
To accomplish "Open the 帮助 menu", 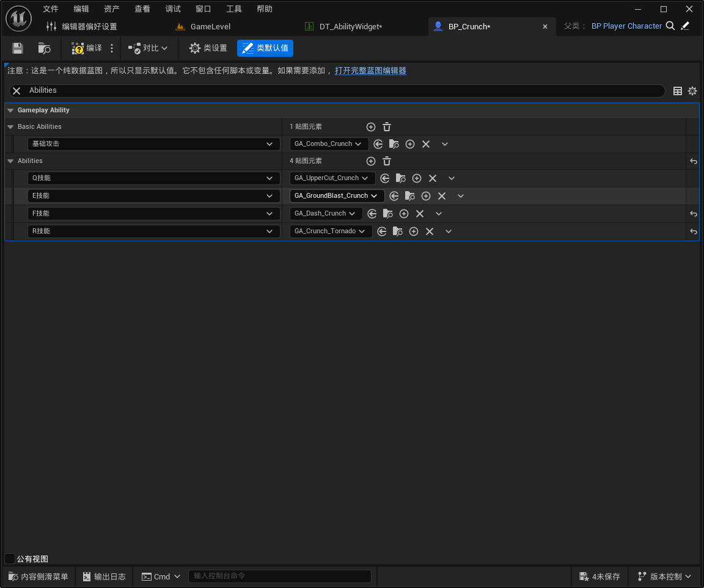I will click(x=265, y=9).
